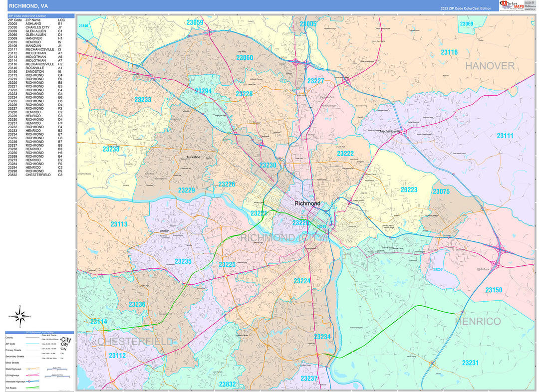539x392 pixels.
Task: Click the SANDSTON row in ZIP index
Action: (35, 71)
